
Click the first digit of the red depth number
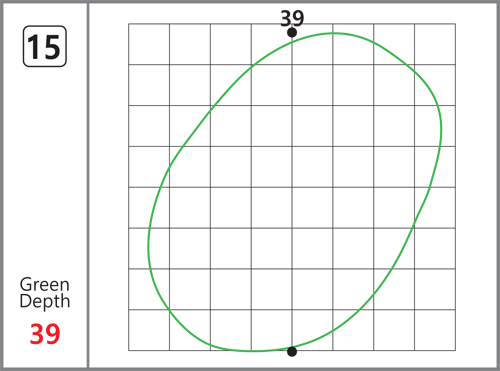point(37,334)
